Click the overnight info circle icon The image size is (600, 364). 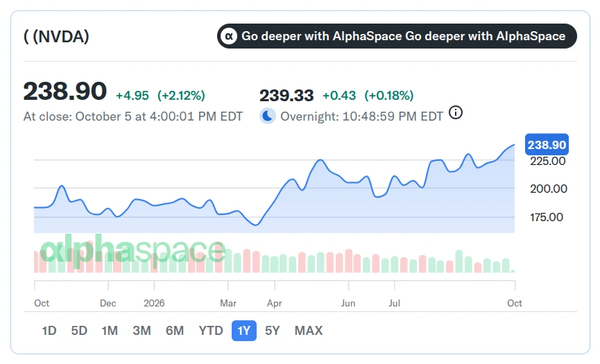(455, 113)
